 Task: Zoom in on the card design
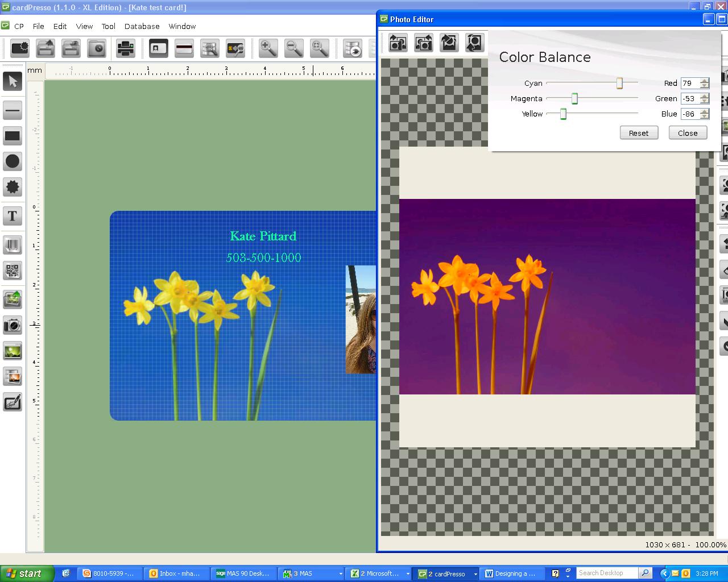(268, 48)
